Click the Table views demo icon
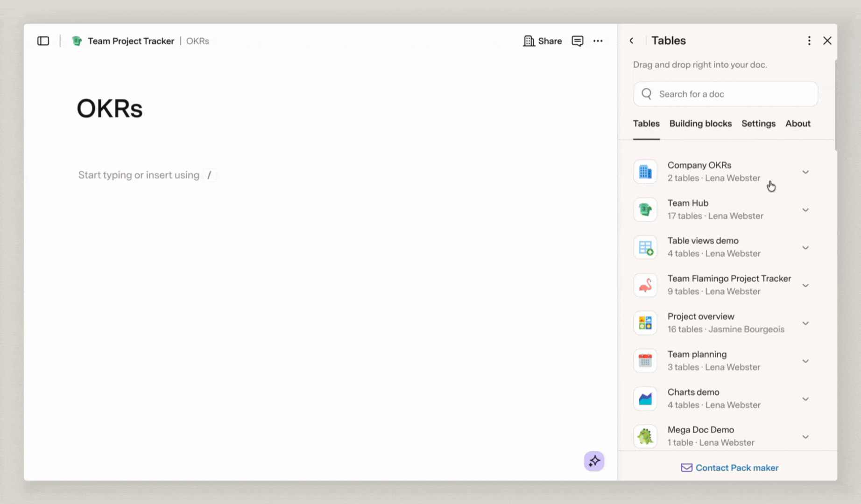 [645, 247]
